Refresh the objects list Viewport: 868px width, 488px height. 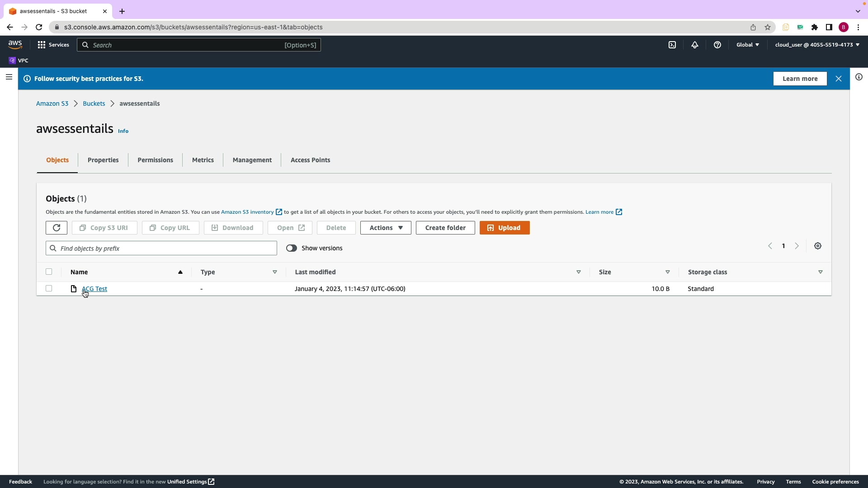click(x=57, y=228)
